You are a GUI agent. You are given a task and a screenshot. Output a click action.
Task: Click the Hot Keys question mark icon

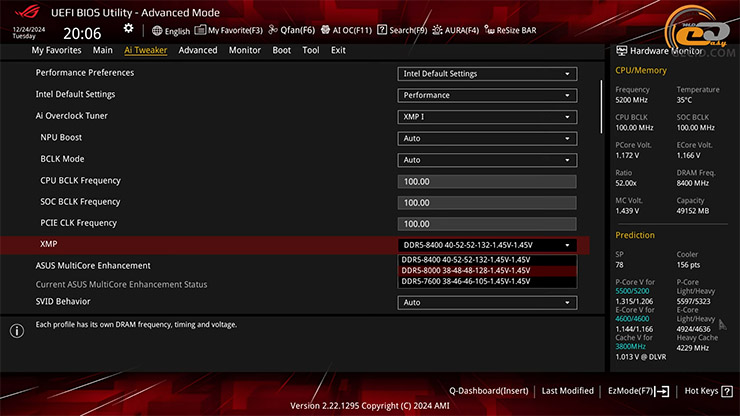[x=727, y=391]
